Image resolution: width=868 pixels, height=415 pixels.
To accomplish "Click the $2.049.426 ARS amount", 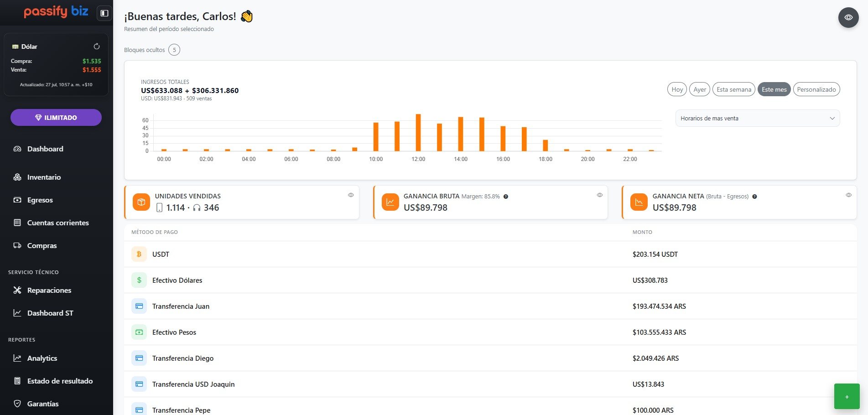I will (x=655, y=358).
